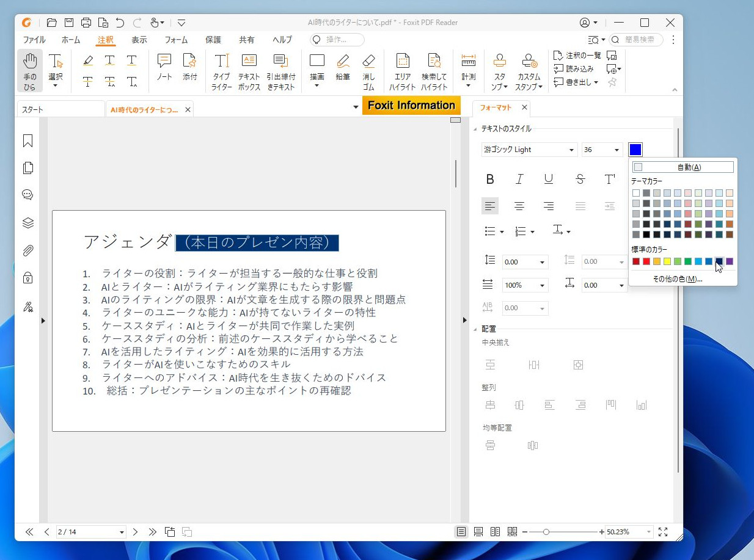This screenshot has width=754, height=560.
Task: Pick the Pencil (鉛筆) tool
Action: [x=343, y=67]
